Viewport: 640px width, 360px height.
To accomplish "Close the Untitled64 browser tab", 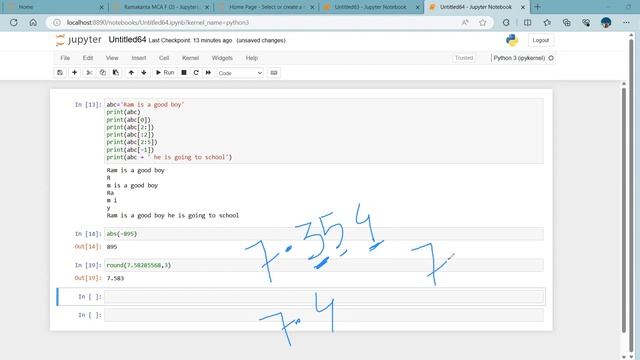I will click(x=523, y=7).
